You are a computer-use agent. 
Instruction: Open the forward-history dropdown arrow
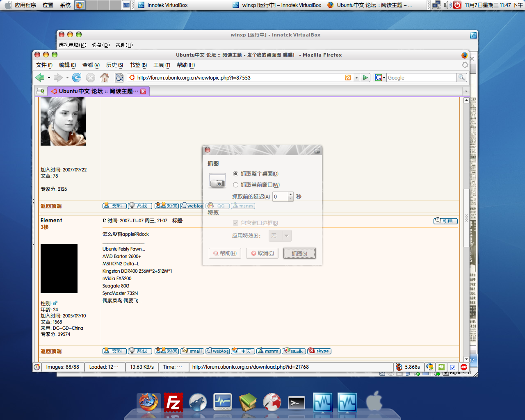(67, 78)
